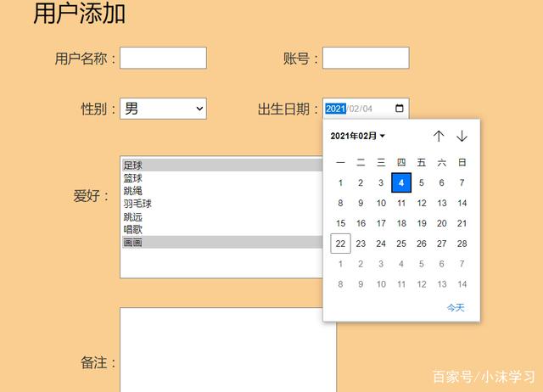The width and height of the screenshot is (543, 392).
Task: Go to next month with down arrow
Action: pos(462,136)
